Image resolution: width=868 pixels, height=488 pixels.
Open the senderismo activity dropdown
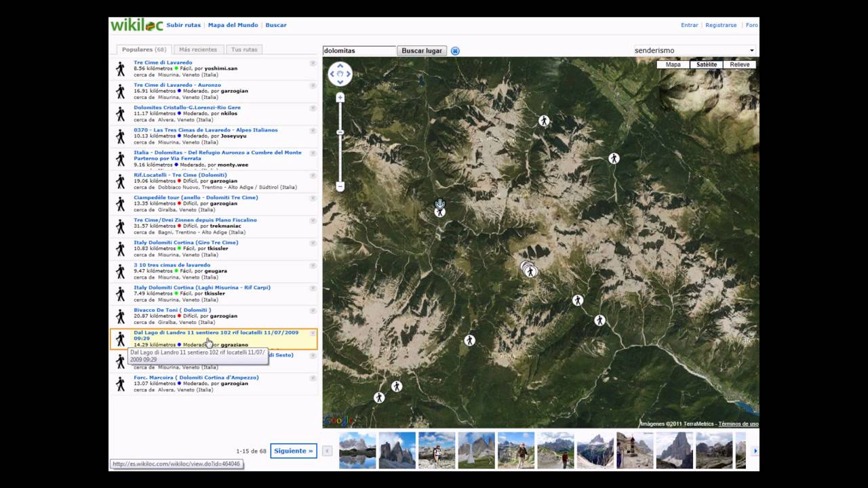(x=694, y=50)
